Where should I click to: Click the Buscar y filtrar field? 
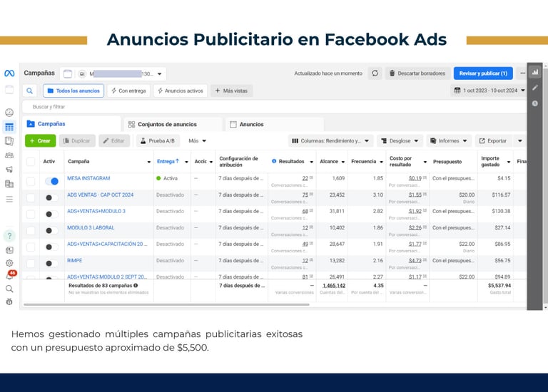click(x=274, y=107)
